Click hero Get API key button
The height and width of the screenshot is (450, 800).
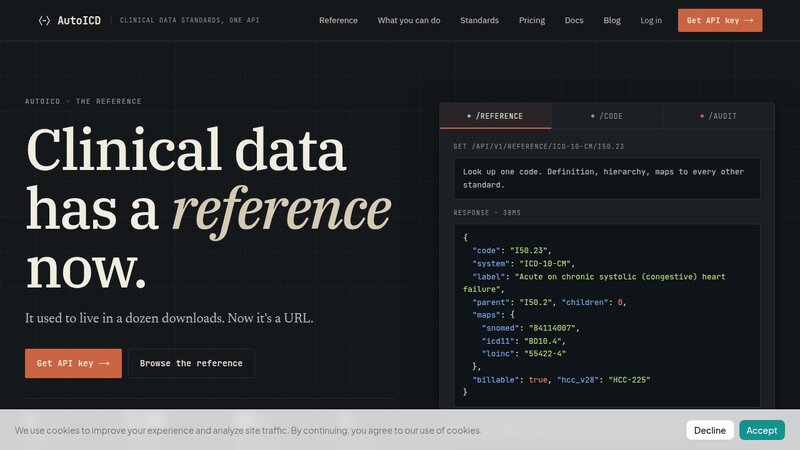pyautogui.click(x=73, y=363)
